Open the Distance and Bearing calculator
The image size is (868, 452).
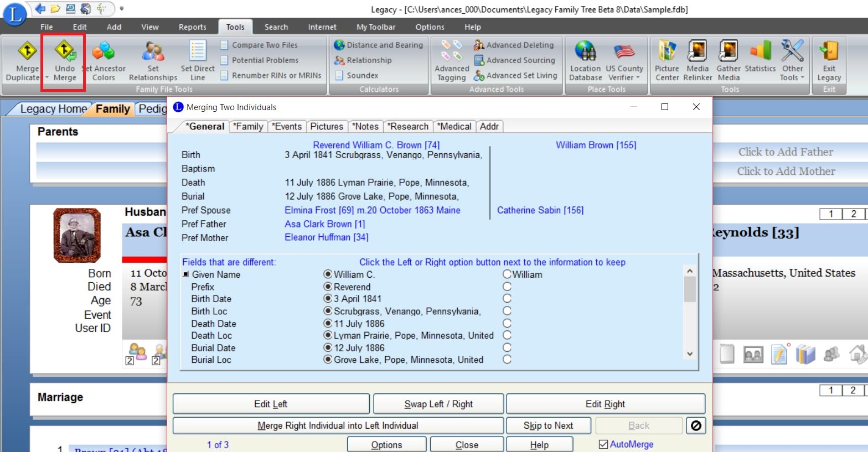379,45
